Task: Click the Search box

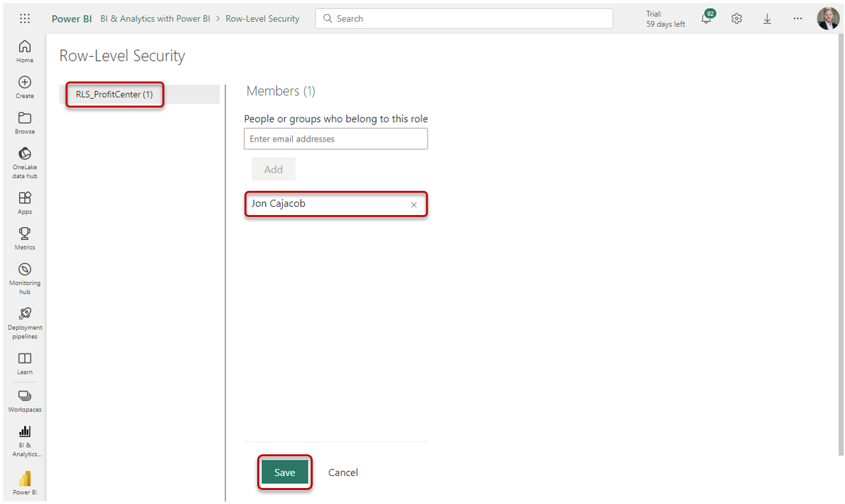Action: (464, 19)
